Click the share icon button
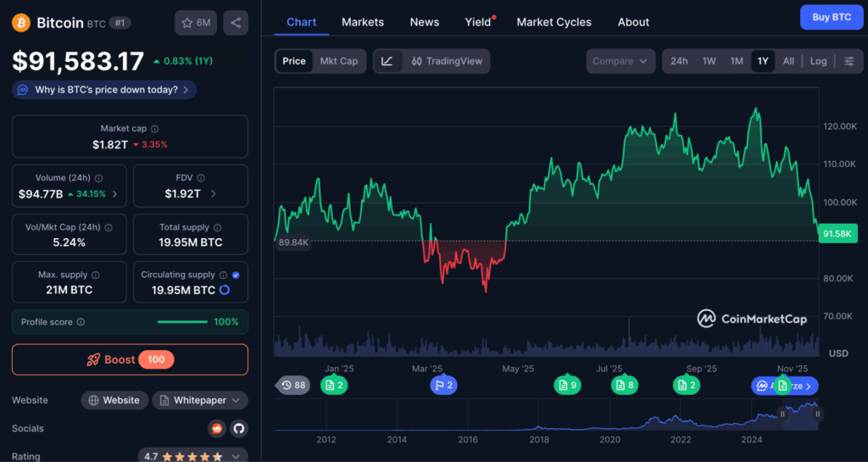The width and height of the screenshot is (868, 462). click(236, 23)
